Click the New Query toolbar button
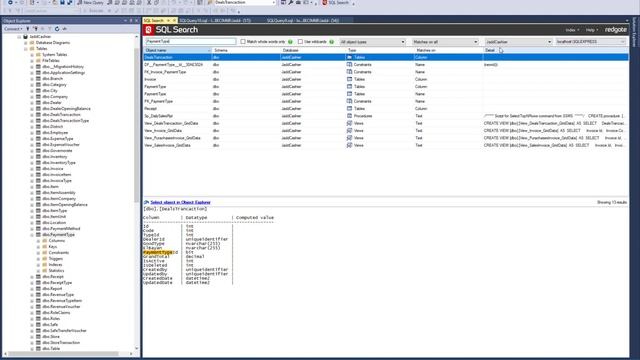This screenshot has width=640, height=360. tap(90, 2)
